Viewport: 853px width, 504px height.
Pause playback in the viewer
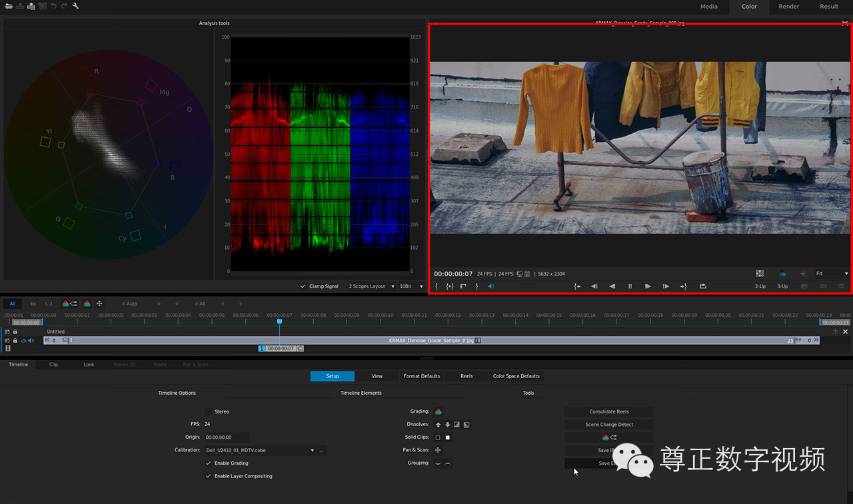coord(630,286)
